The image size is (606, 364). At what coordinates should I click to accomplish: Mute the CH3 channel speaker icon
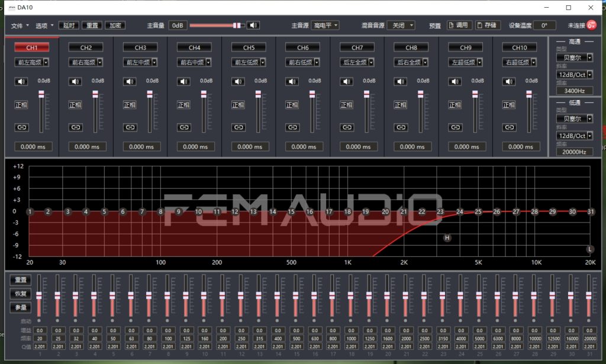(x=130, y=82)
